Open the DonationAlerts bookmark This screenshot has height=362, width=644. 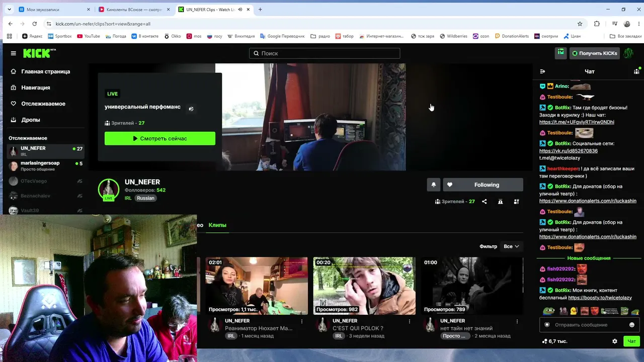[512, 36]
